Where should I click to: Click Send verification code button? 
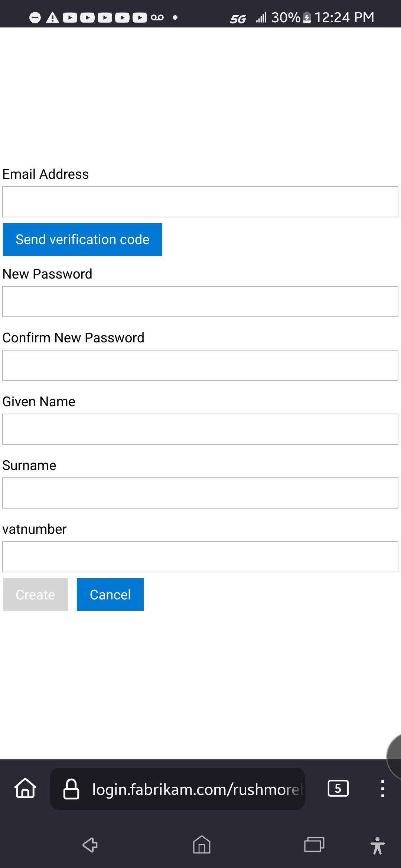tap(82, 240)
